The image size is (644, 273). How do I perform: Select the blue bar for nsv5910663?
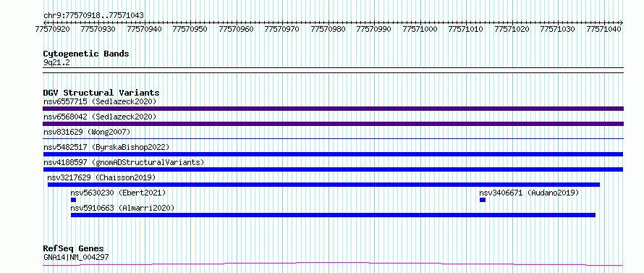(333, 215)
